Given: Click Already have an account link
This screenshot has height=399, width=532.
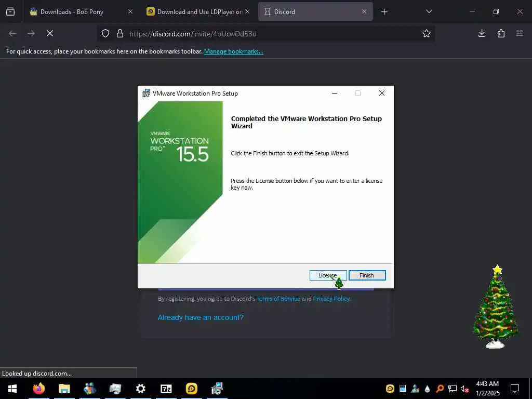Looking at the screenshot, I should [201, 317].
